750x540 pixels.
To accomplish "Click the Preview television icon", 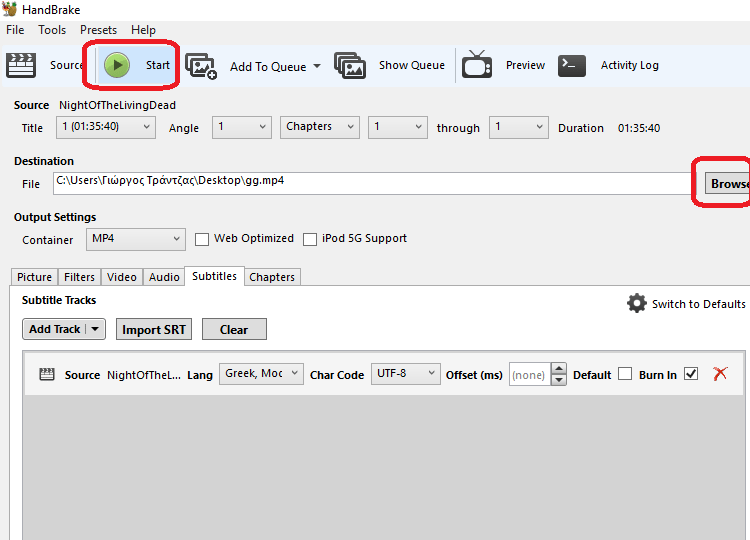I will (x=476, y=64).
